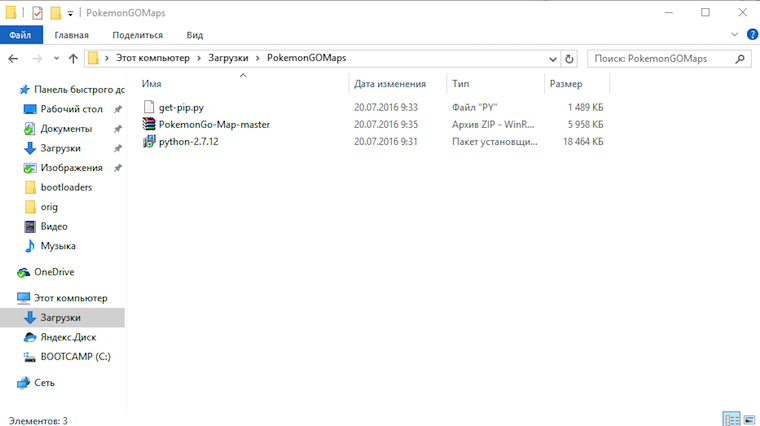Switch to large thumbnails view layout
The image size is (760, 426).
(749, 419)
